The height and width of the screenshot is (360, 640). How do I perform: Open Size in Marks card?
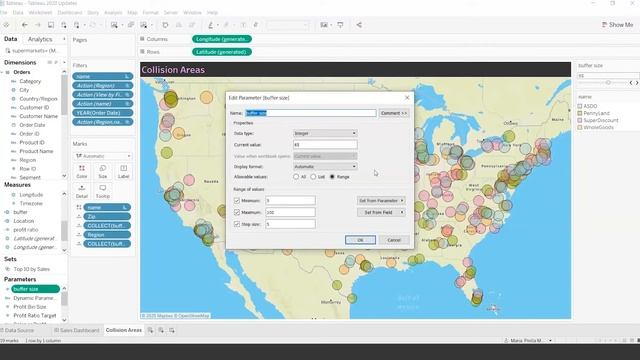pyautogui.click(x=102, y=171)
